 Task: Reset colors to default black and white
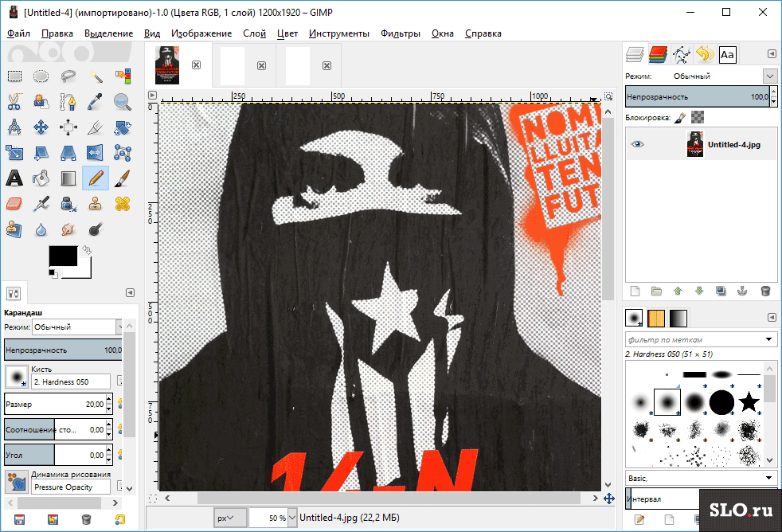53,273
